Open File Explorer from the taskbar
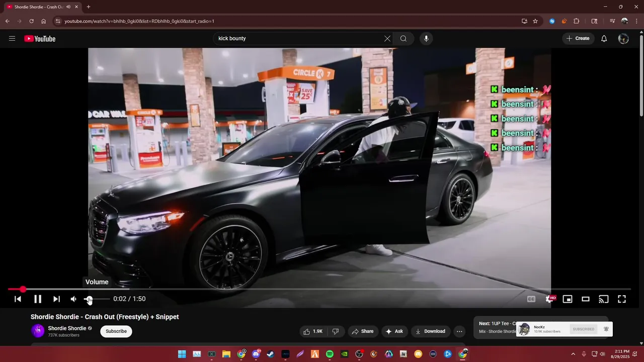644x362 pixels. [226, 354]
